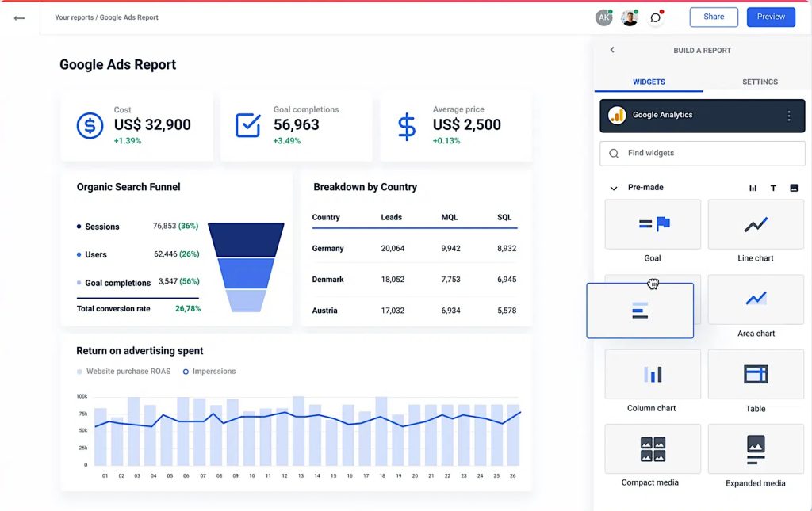Switch to the Widgets tab
Image resolution: width=812 pixels, height=511 pixels.
[x=649, y=81]
